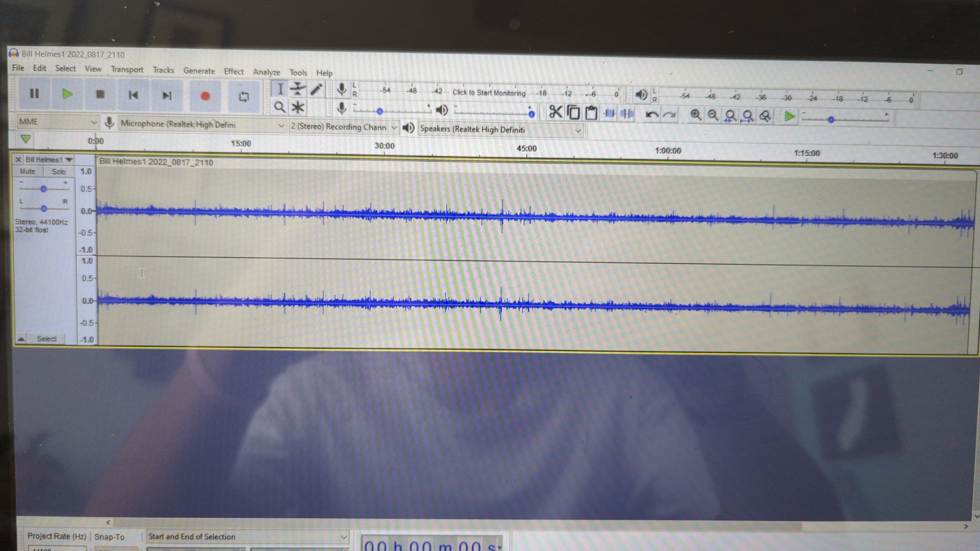Click timeline ruler at 30:00 mark
Image resolution: width=980 pixels, height=551 pixels.
pyautogui.click(x=384, y=146)
